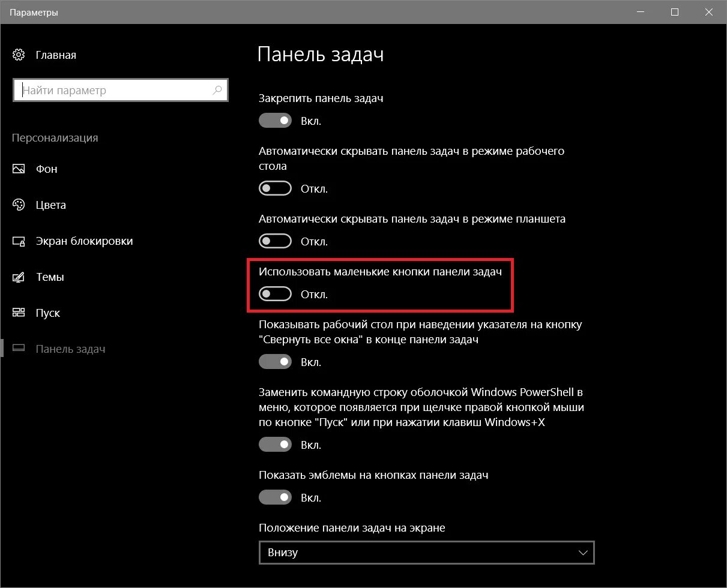Viewport: 727px width, 588px height.
Task: Toggle replace command prompt with PowerShell switch
Action: 275,445
